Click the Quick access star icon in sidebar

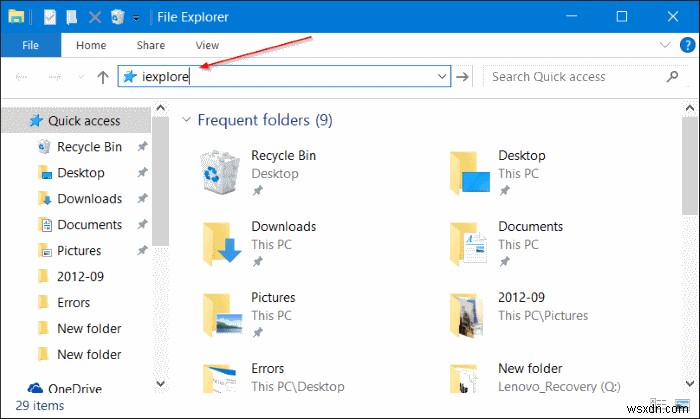36,120
